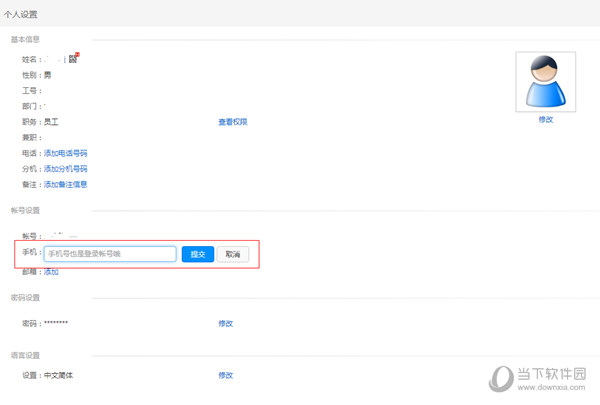
Task: Focus the 手机 phone number input field
Action: coord(110,254)
